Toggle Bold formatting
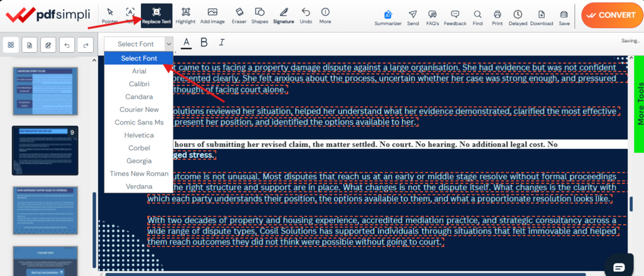The height and width of the screenshot is (276, 644). 204,42
